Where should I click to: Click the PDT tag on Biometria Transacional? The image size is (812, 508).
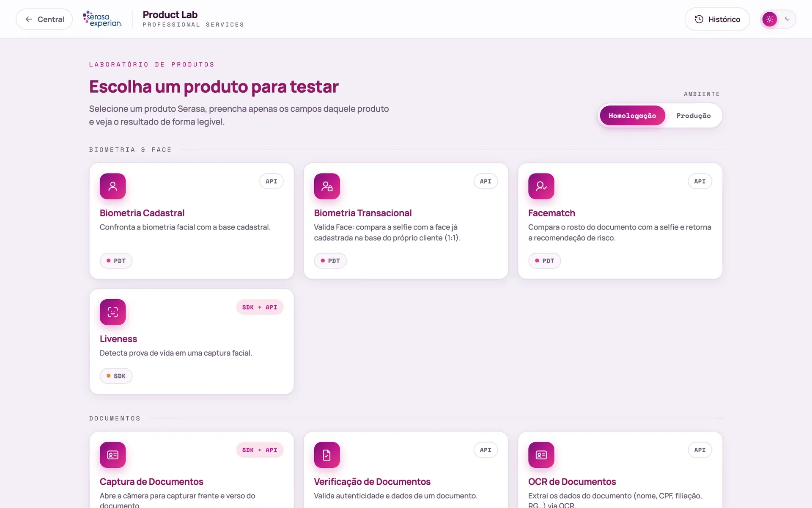click(x=330, y=261)
